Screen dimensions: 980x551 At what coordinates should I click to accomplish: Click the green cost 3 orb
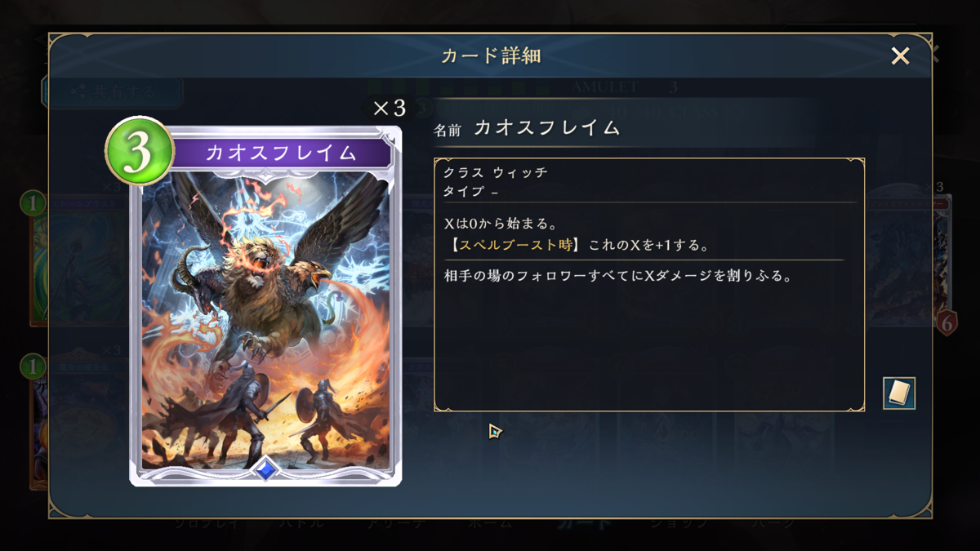pyautogui.click(x=139, y=152)
